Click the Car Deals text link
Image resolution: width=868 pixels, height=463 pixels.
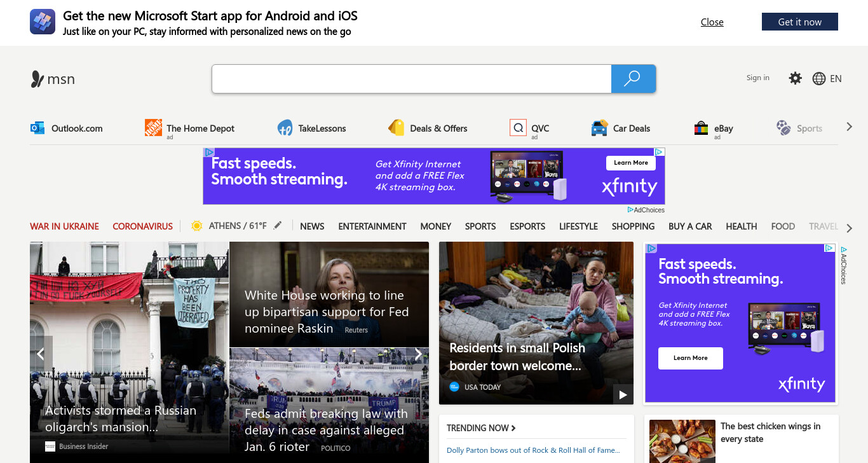pos(632,128)
